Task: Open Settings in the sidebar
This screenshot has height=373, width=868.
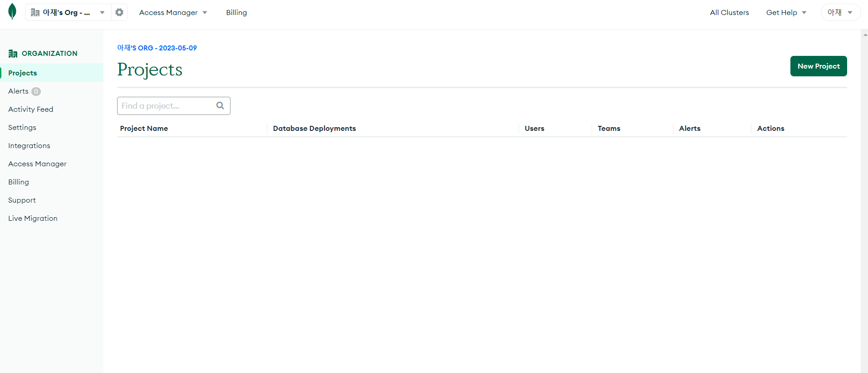Action: point(22,127)
